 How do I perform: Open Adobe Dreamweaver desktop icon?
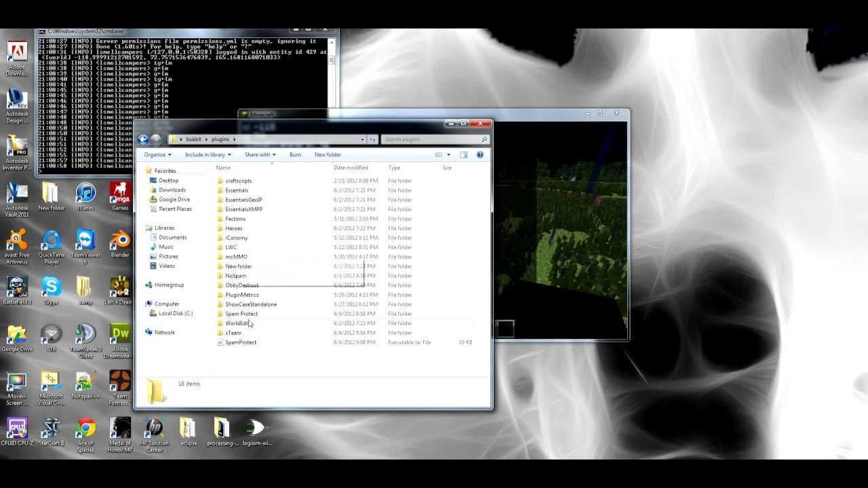pos(120,341)
